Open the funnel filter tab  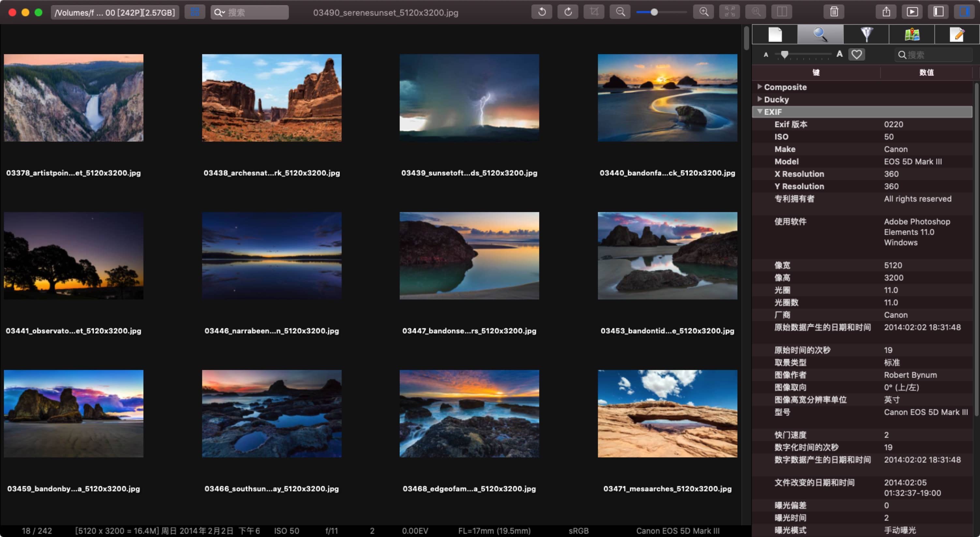pos(866,35)
